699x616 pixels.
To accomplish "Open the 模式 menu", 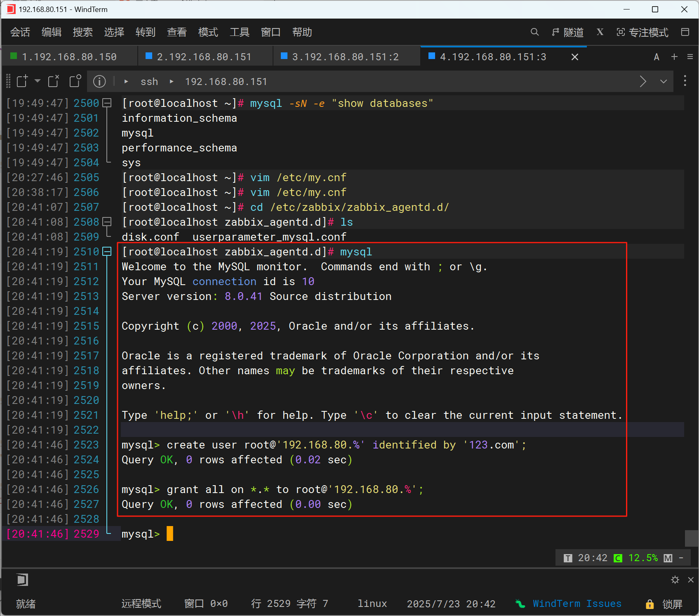I will [208, 32].
